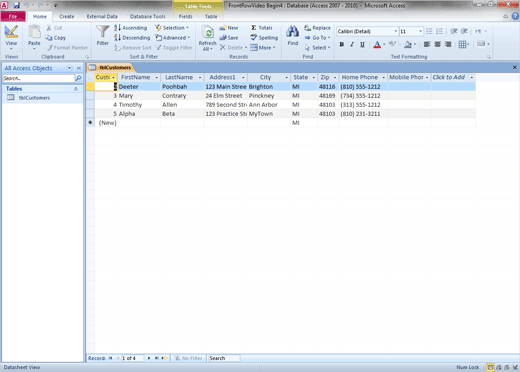The image size is (520, 372).
Task: Switch to the Table ribbon tab
Action: click(x=211, y=16)
